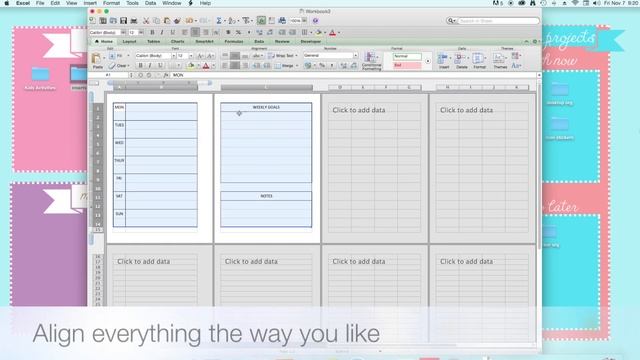The height and width of the screenshot is (360, 640).
Task: Toggle Underline in the ribbon Font group
Action: pyautogui.click(x=160, y=66)
